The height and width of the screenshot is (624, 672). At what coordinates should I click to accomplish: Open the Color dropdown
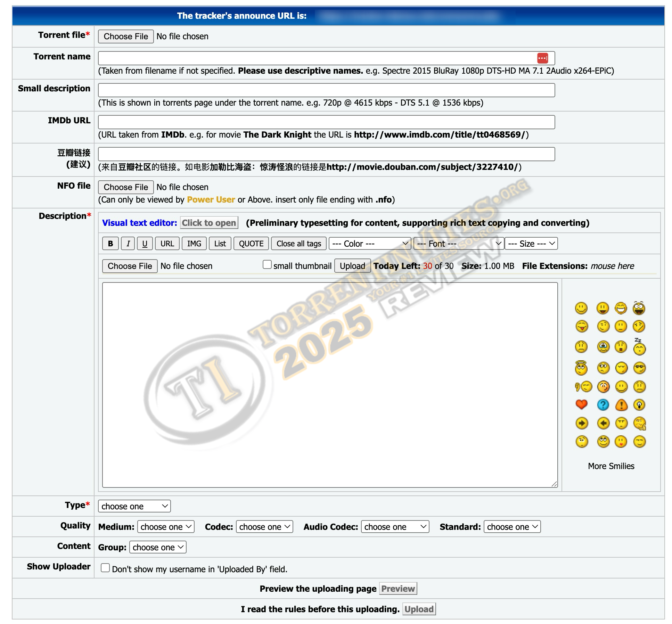tap(370, 244)
